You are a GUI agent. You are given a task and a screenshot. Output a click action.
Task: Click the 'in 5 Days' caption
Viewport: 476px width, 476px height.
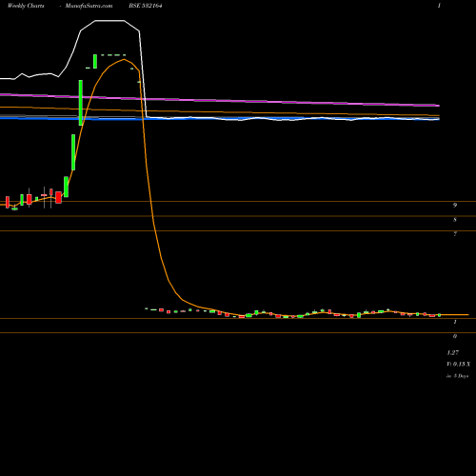coord(458,376)
